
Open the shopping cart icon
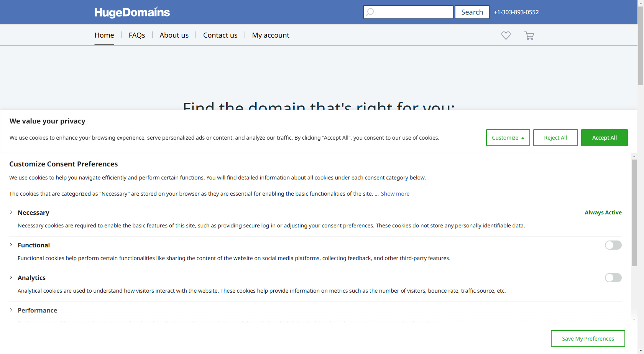coord(529,36)
